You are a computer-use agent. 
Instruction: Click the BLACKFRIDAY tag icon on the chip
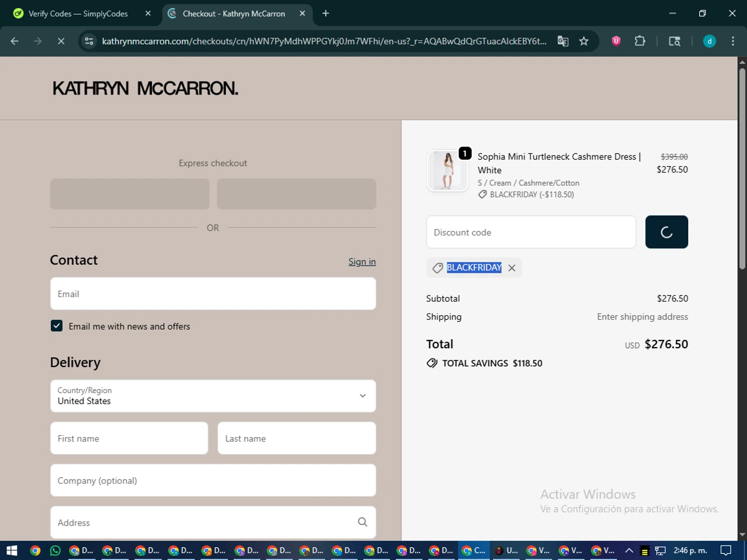pyautogui.click(x=438, y=268)
